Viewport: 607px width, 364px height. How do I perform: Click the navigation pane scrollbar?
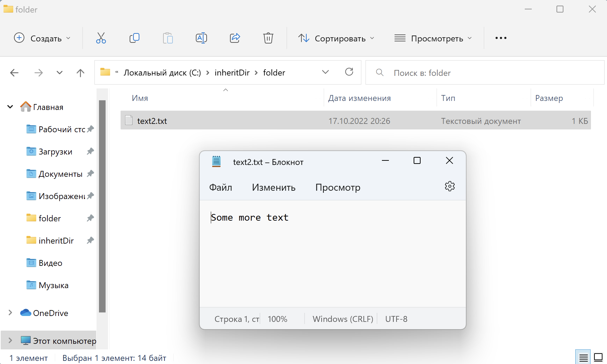point(102,206)
